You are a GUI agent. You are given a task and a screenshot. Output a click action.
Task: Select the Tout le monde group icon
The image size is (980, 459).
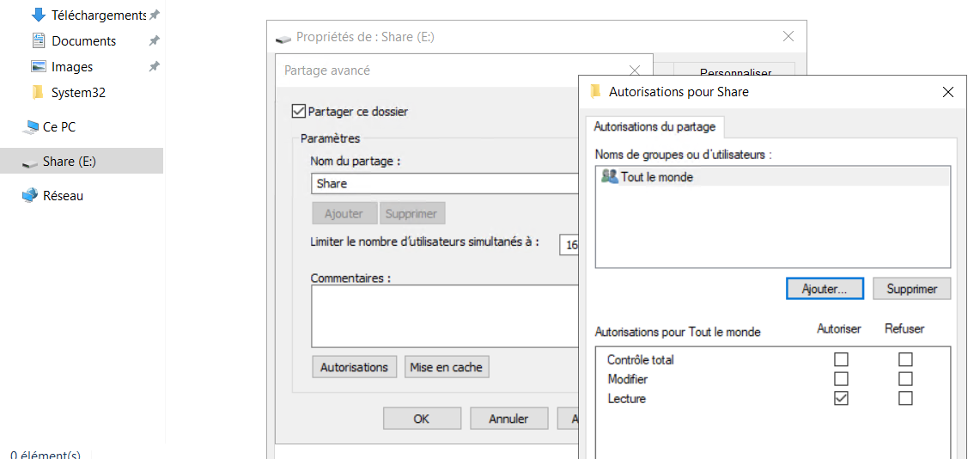tap(610, 176)
